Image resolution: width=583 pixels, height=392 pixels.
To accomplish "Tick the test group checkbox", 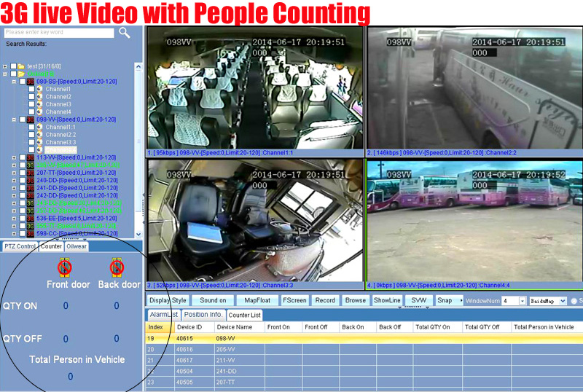I will tap(13, 66).
